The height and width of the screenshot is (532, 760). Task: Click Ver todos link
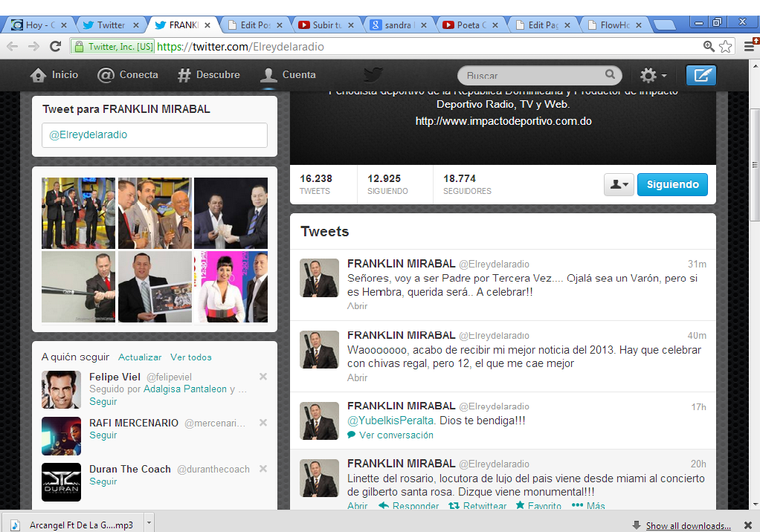pyautogui.click(x=191, y=357)
